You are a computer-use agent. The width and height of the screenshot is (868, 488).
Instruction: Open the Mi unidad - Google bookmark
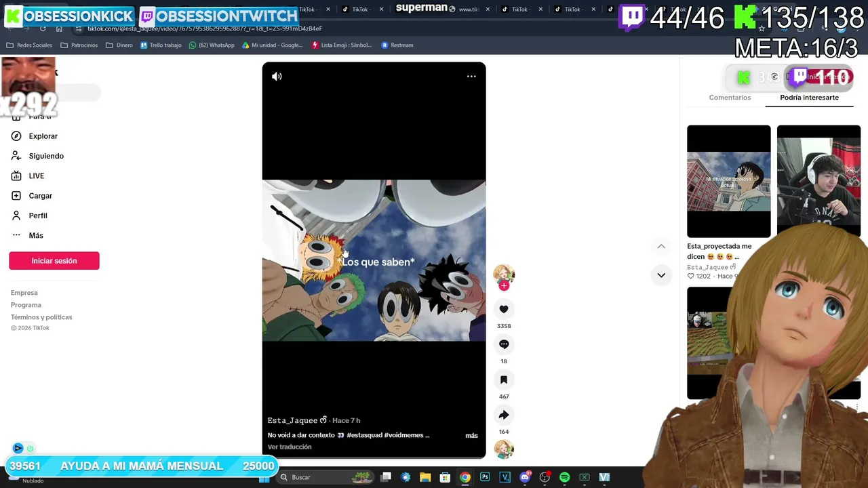[x=272, y=45]
